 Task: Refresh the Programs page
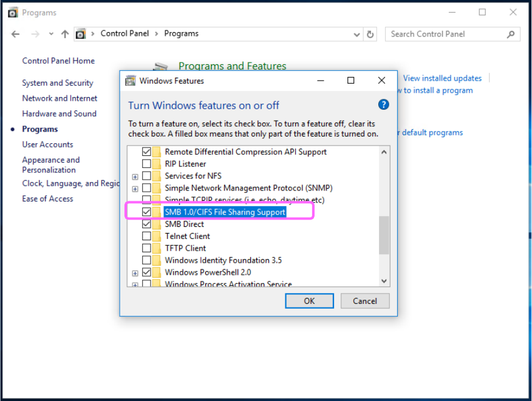pyautogui.click(x=370, y=34)
